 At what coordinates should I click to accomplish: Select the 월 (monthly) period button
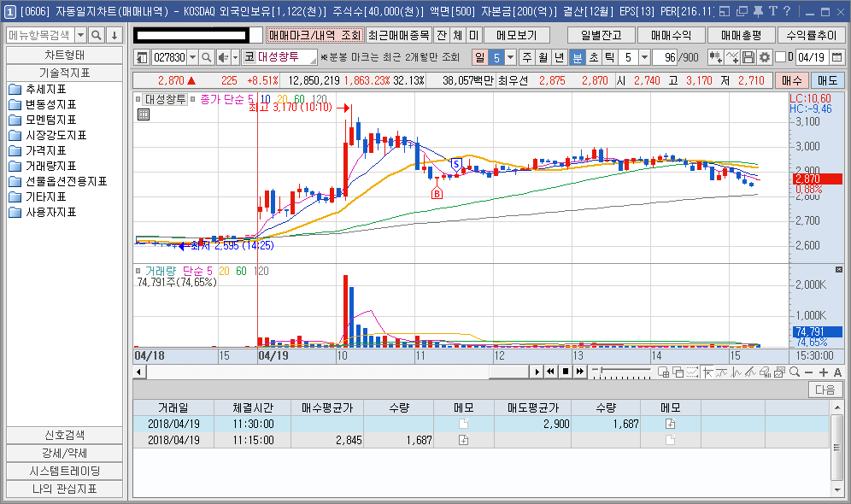543,57
